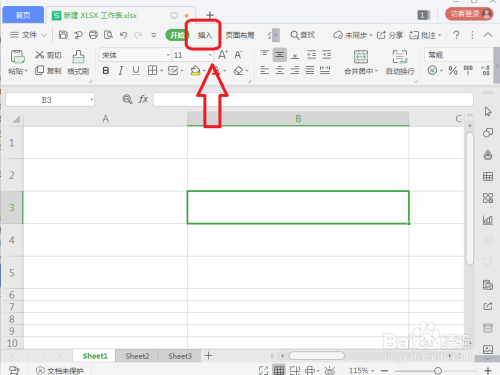Viewport: 500px width, 375px height.
Task: Click the 访客登录 guest login button
Action: 469,14
